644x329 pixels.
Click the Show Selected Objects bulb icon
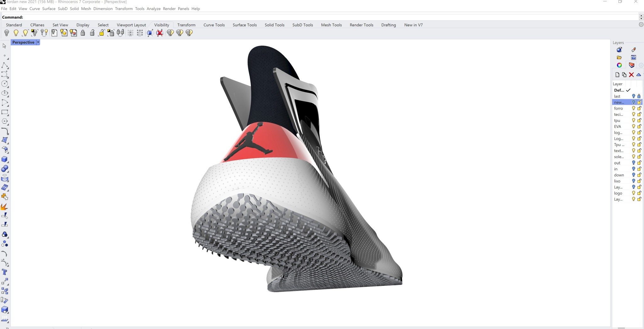[x=25, y=33]
